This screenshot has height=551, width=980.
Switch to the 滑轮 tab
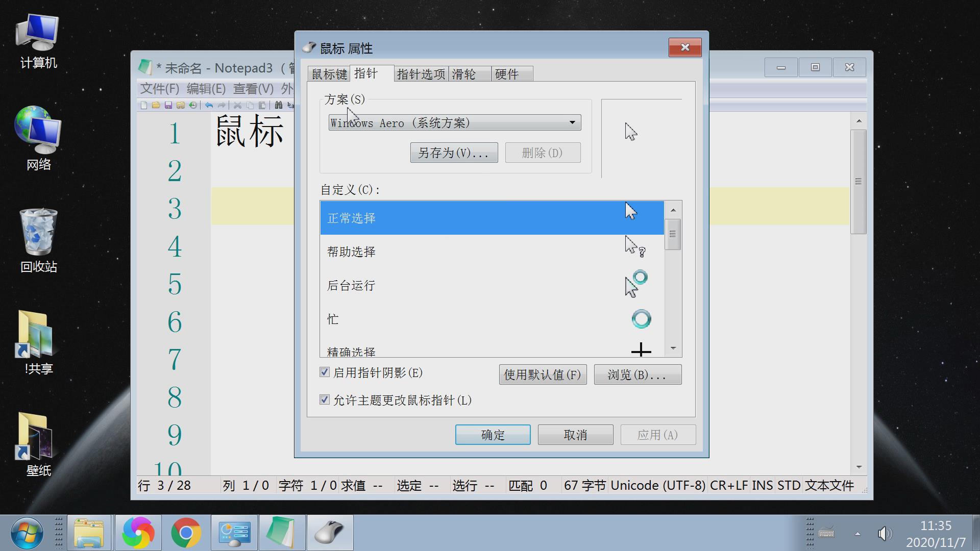[x=464, y=74]
